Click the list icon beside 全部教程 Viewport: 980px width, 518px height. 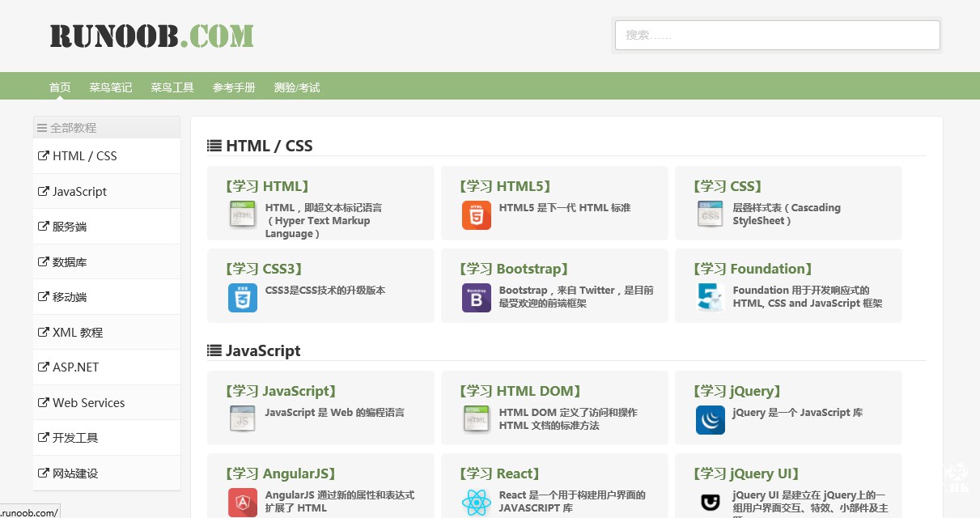point(42,128)
